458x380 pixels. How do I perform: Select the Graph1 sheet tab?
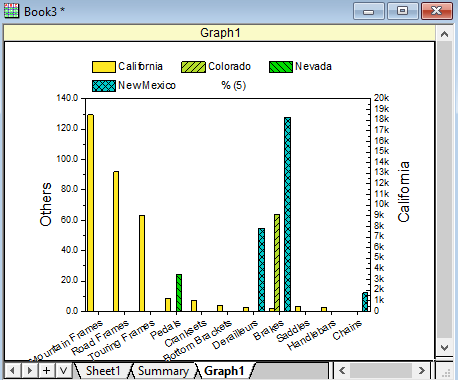[224, 371]
